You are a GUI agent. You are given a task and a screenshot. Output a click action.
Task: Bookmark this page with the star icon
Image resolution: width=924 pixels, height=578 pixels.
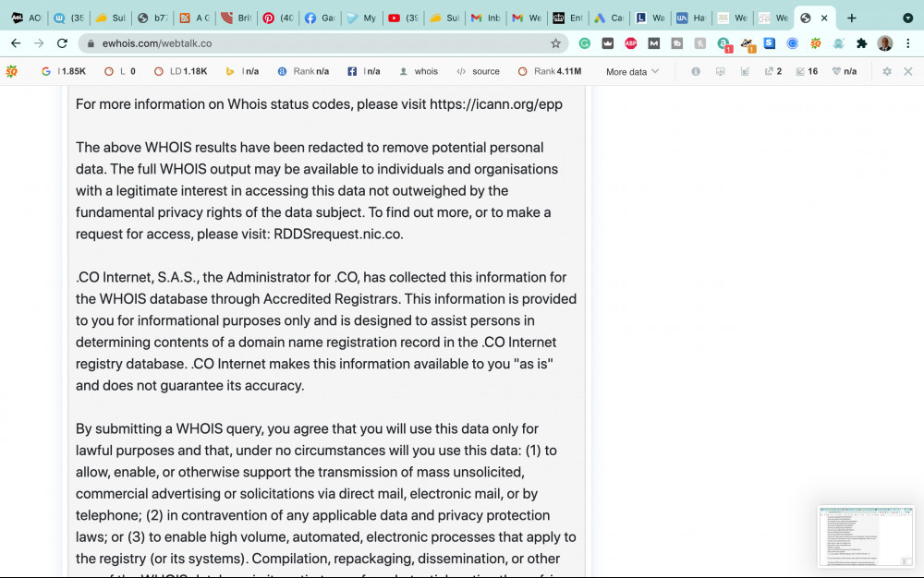tap(555, 43)
